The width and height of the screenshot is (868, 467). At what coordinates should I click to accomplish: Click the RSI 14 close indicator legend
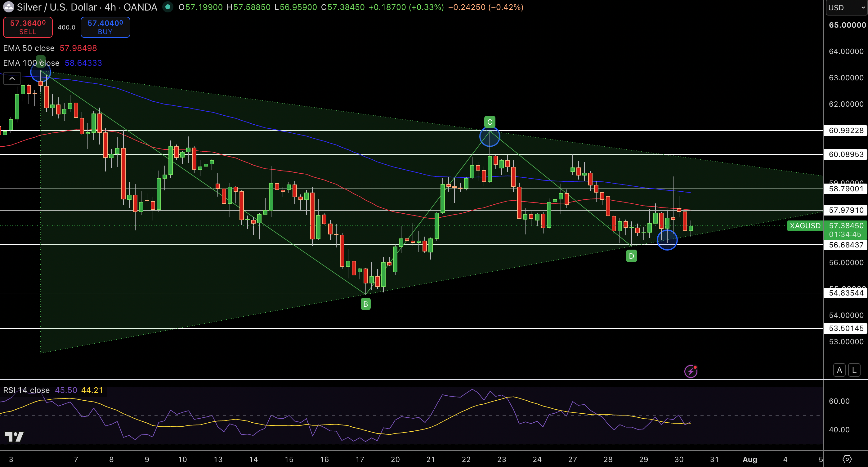26,390
